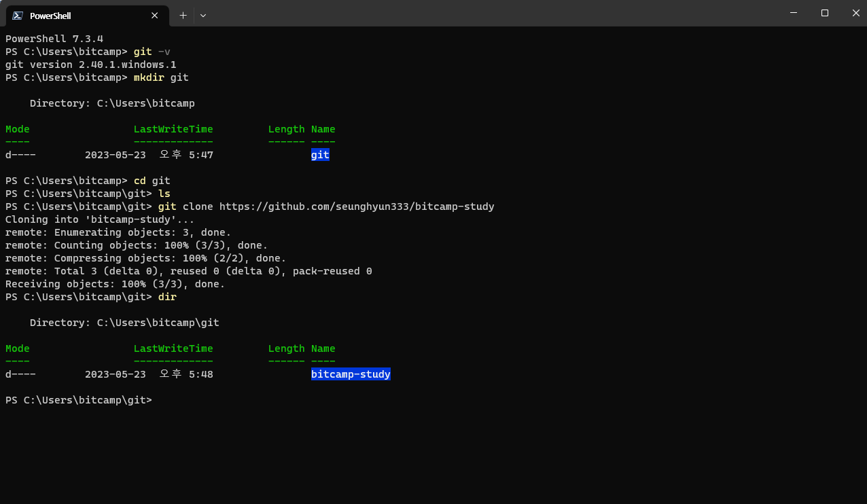The height and width of the screenshot is (504, 867).
Task: Click the '오후 5:48' timestamp
Action: [186, 374]
